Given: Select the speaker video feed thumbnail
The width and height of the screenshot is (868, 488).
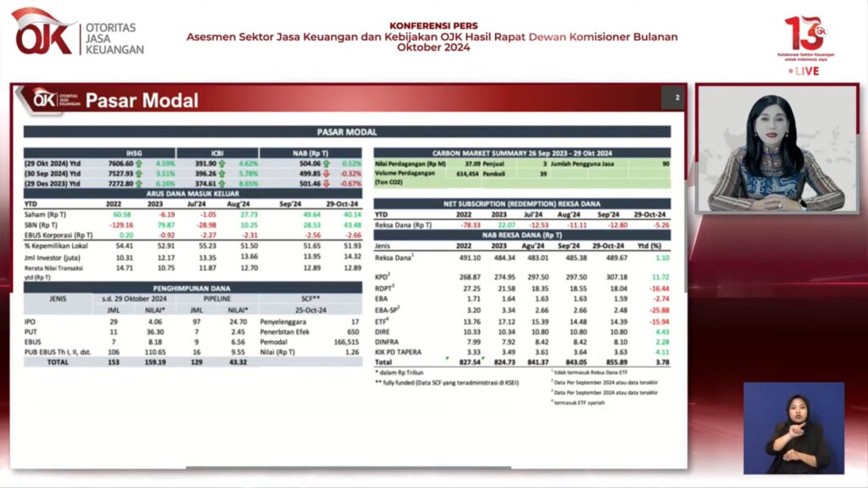Looking at the screenshot, I should (776, 148).
